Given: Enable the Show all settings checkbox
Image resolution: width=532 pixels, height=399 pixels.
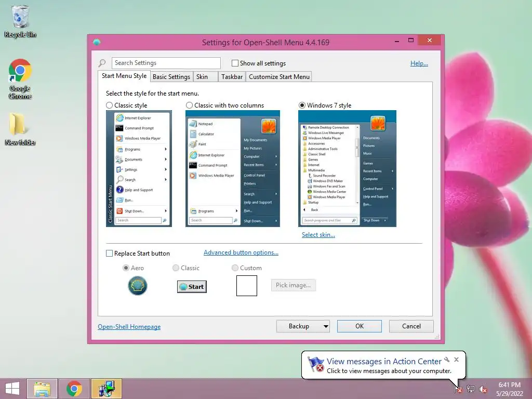Looking at the screenshot, I should pos(235,63).
